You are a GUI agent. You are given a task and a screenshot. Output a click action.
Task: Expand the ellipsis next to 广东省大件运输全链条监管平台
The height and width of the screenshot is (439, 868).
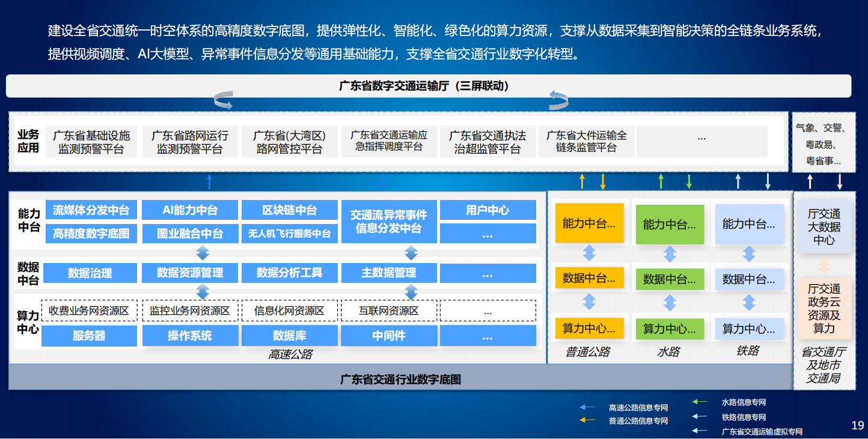(x=701, y=136)
